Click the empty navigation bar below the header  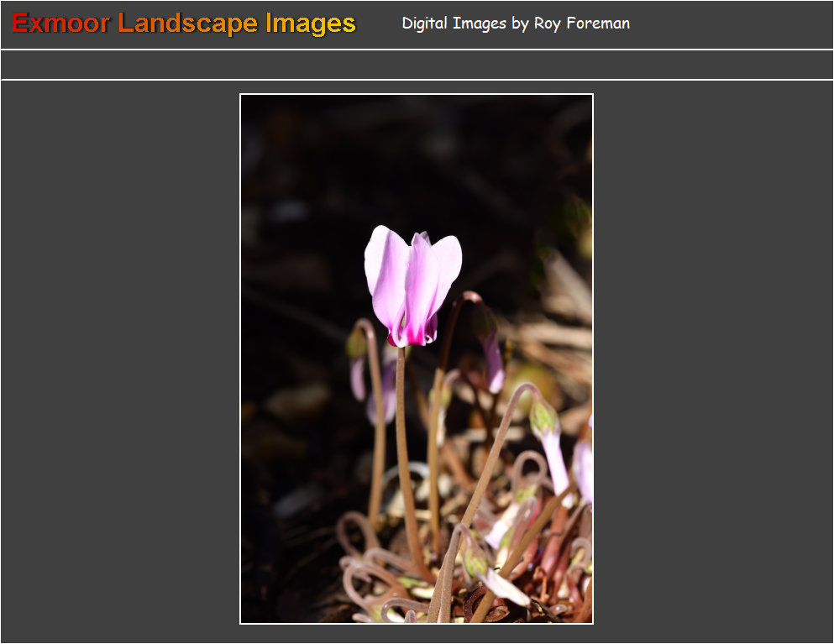417,65
